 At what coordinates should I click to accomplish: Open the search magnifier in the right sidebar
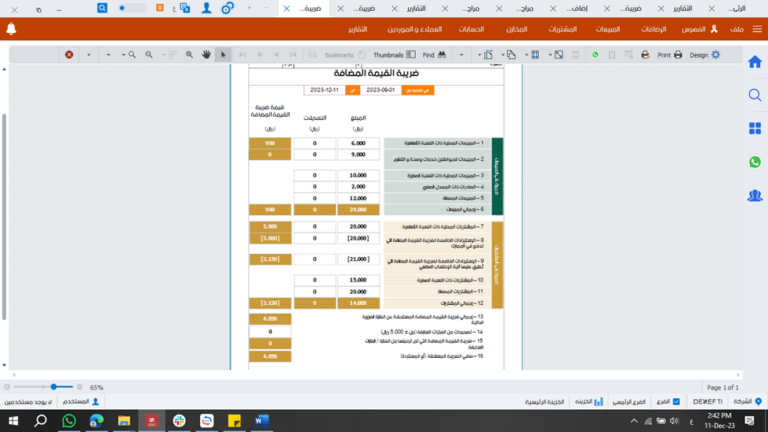tap(755, 95)
